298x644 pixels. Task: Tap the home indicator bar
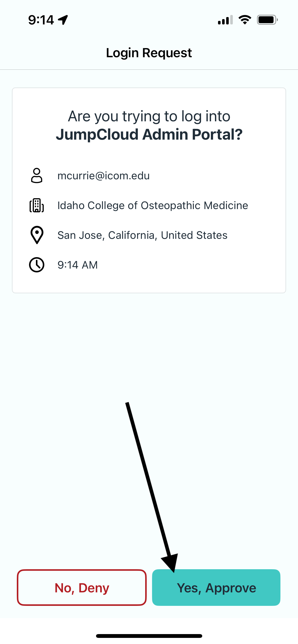coord(149,636)
